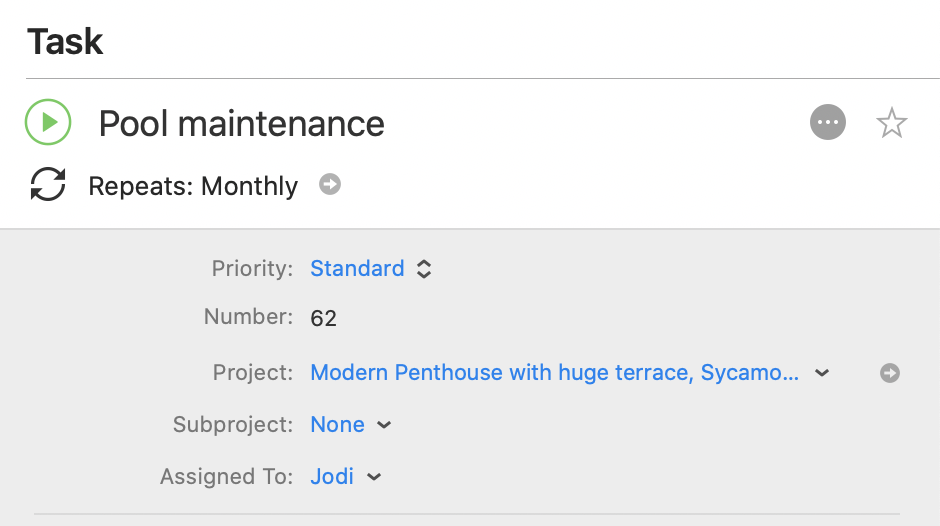
Task: Click the Assigned To field label
Action: pyautogui.click(x=227, y=476)
